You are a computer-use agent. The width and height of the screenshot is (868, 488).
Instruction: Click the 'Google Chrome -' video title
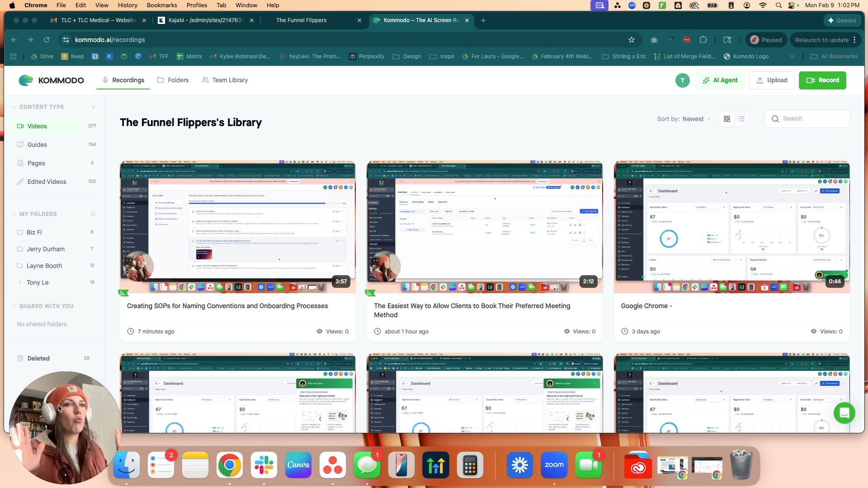pyautogui.click(x=646, y=306)
